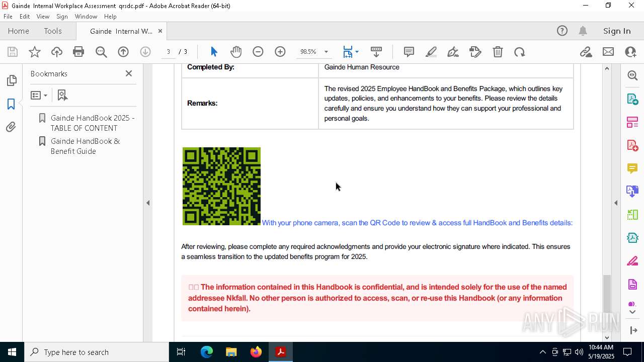Send file by email envelope icon

click(608, 52)
